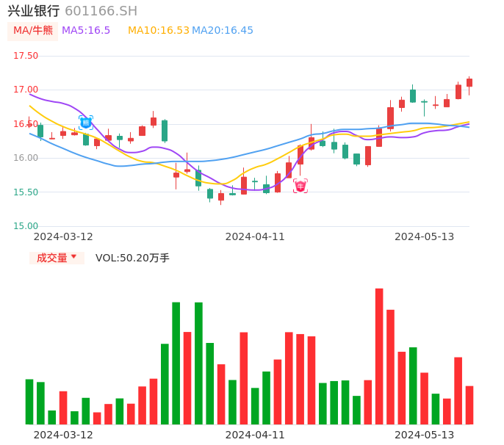Click the rightmost red volume bar
This screenshot has width=504, height=445.
pos(469,405)
